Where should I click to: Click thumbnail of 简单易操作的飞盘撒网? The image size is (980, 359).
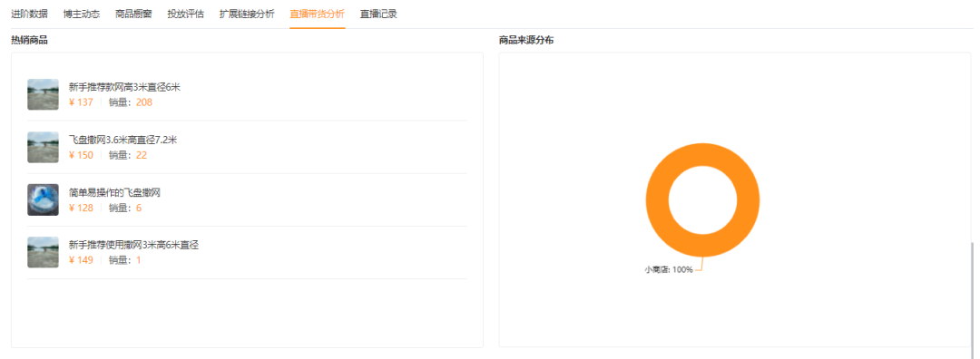click(x=44, y=199)
